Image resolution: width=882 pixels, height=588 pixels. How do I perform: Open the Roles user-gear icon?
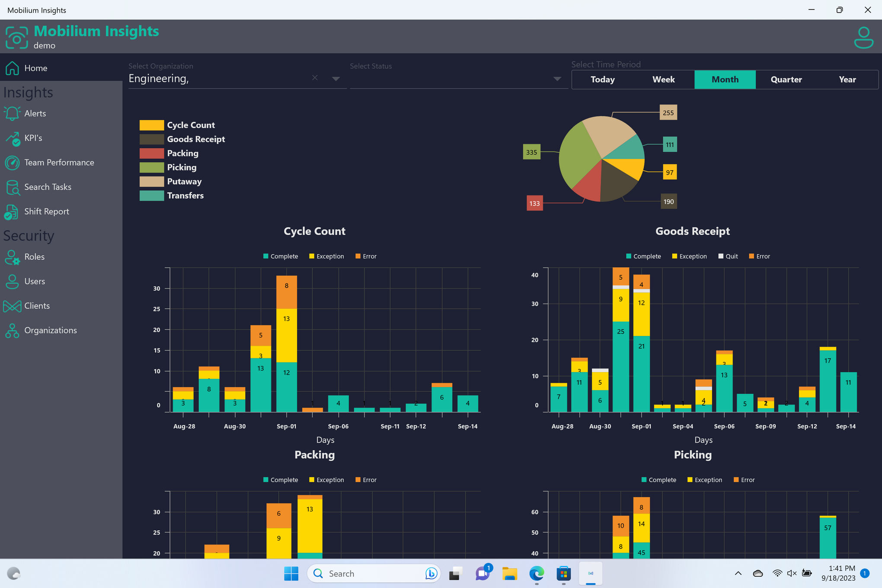coord(12,257)
